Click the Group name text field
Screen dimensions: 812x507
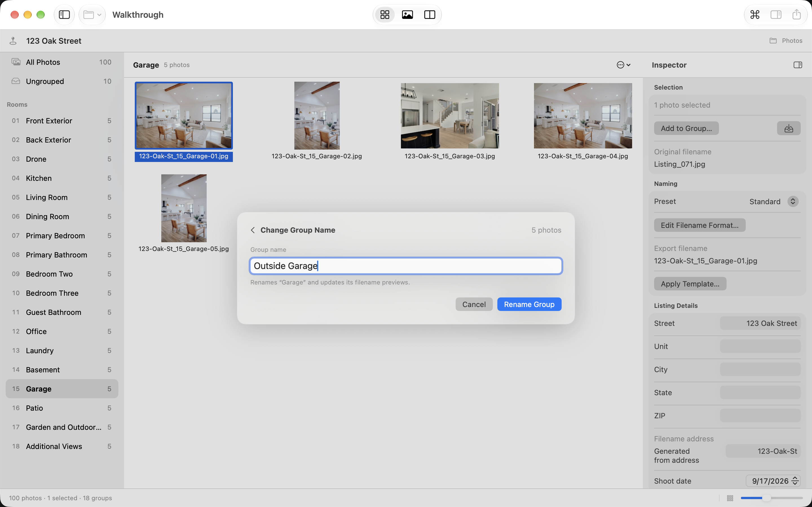pos(406,266)
